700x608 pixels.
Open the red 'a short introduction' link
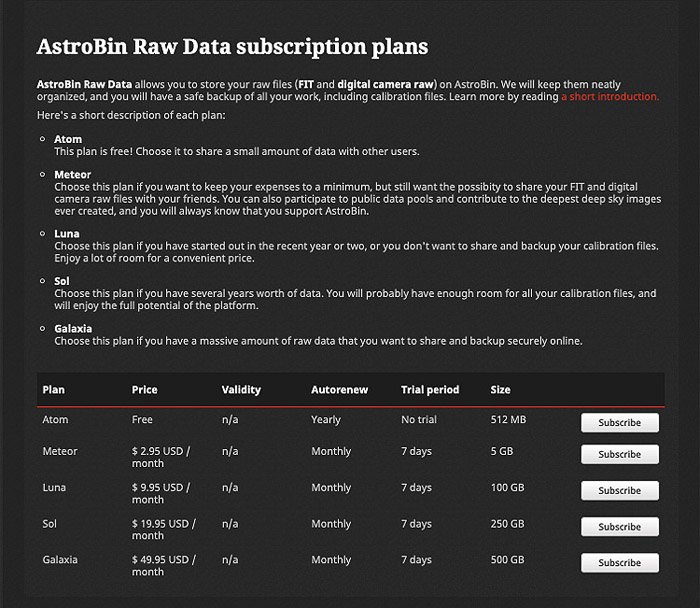610,97
